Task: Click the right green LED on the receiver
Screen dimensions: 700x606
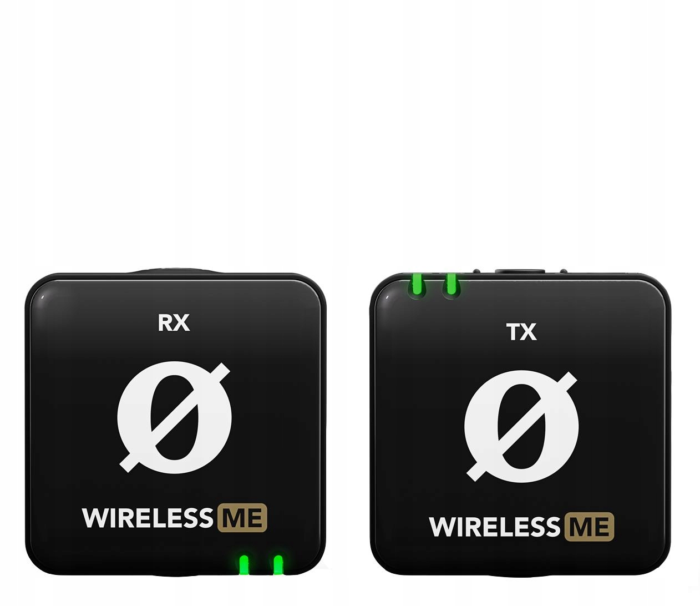Action: [278, 564]
